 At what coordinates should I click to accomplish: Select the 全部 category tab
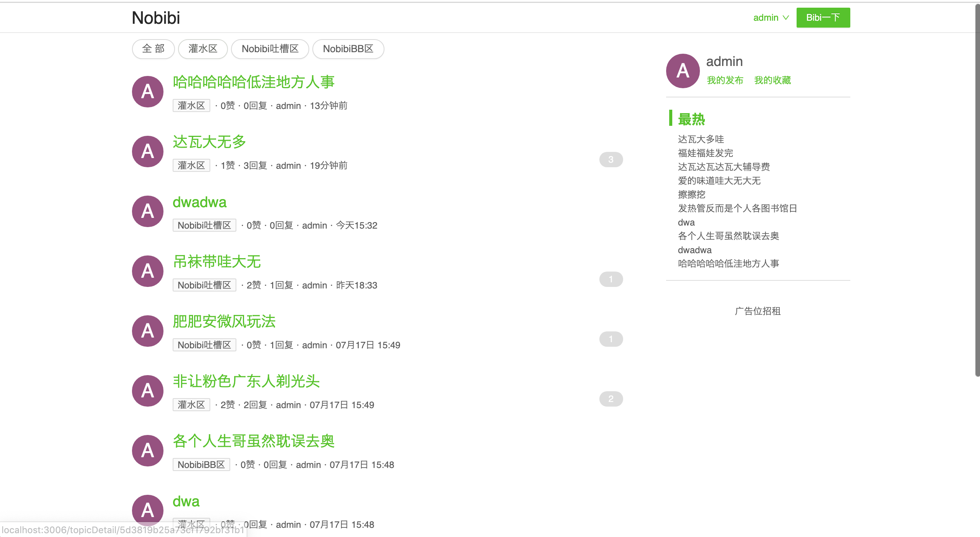point(153,49)
